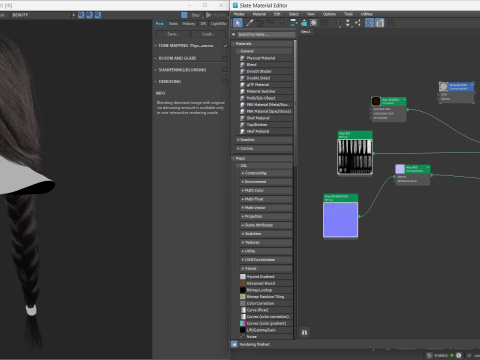The width and height of the screenshot is (480, 360).
Task: Select Double Sided in materials list
Action: (266, 78)
